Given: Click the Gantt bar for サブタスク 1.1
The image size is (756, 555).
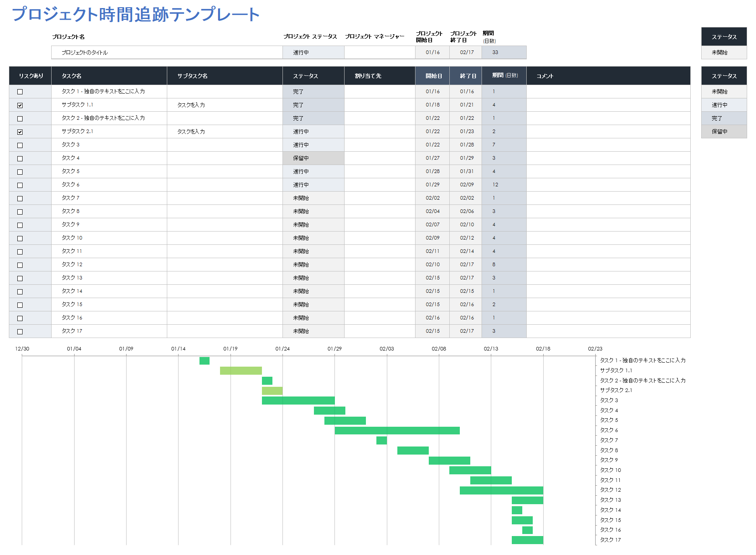Looking at the screenshot, I should (241, 371).
